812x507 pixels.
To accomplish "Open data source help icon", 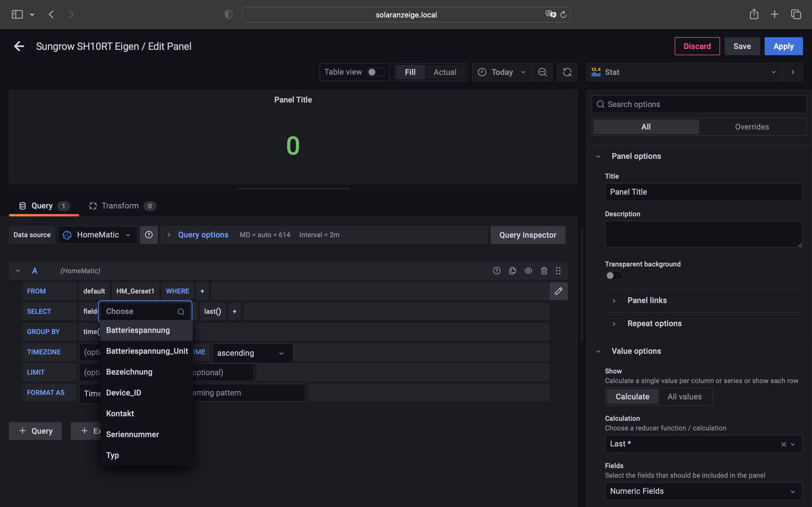I will click(x=149, y=235).
